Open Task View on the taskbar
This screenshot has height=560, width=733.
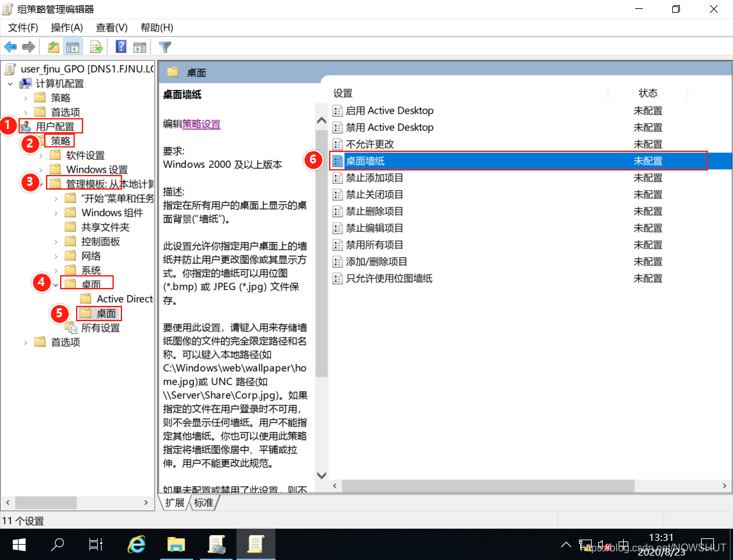96,544
